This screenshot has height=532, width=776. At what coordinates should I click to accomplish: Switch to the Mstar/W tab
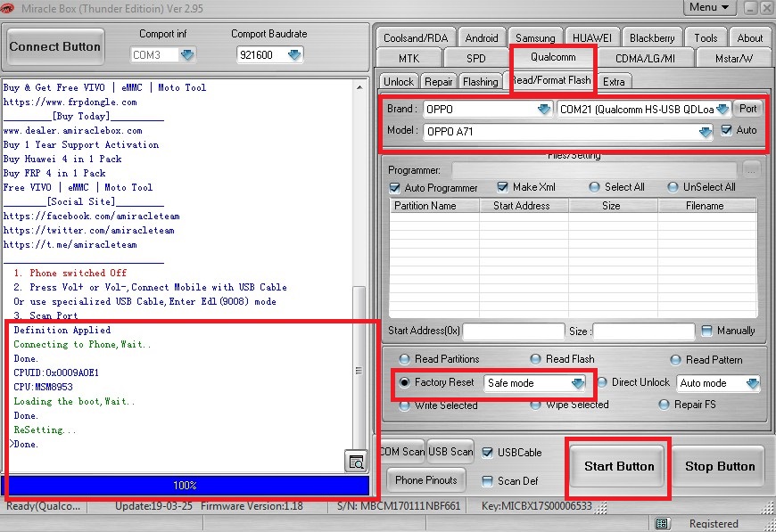(734, 58)
